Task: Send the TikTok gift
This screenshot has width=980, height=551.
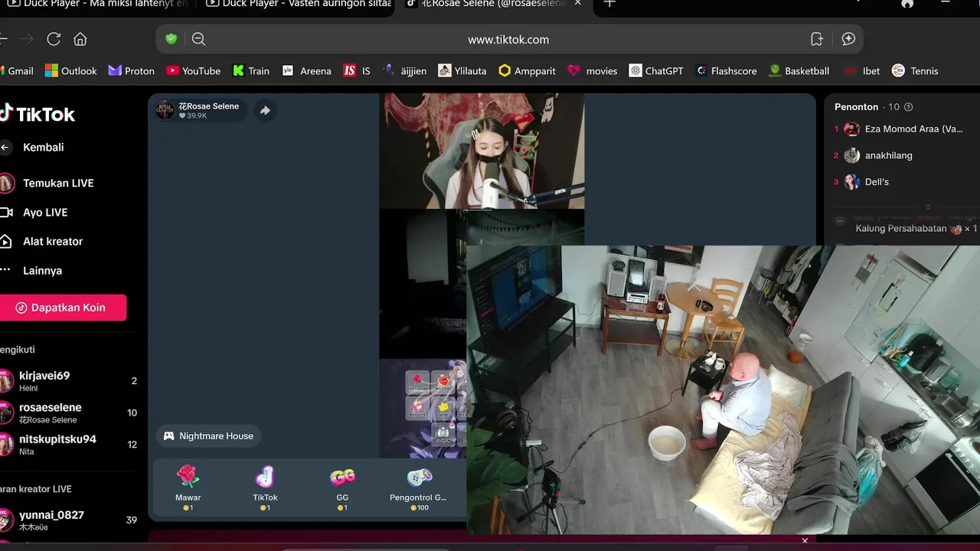Action: pyautogui.click(x=265, y=487)
